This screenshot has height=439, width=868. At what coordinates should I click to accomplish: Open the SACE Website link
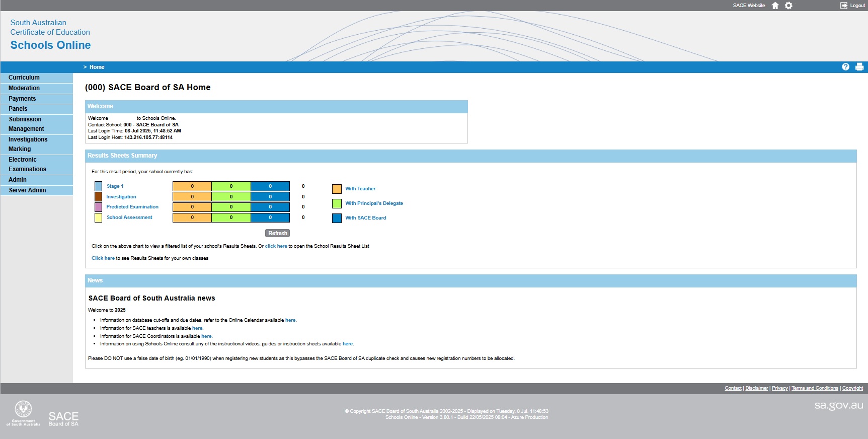tap(749, 6)
